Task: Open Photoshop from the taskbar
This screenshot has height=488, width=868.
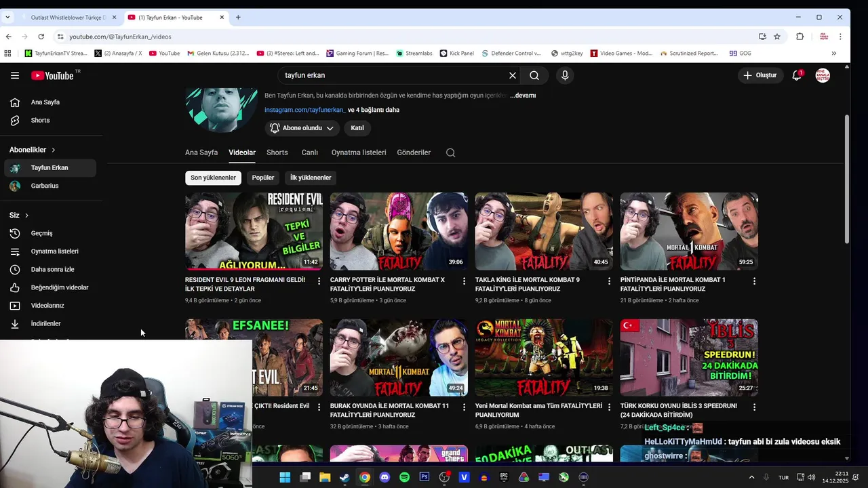Action: [425, 477]
